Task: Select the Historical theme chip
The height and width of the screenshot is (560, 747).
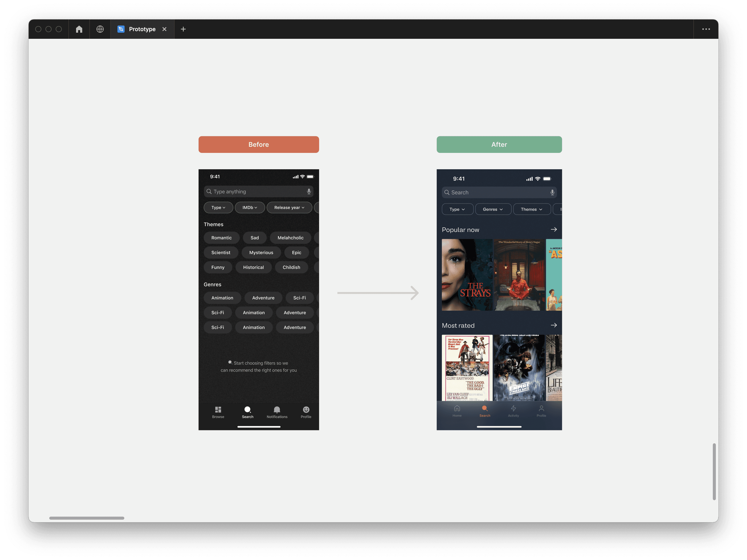Action: [x=253, y=267]
